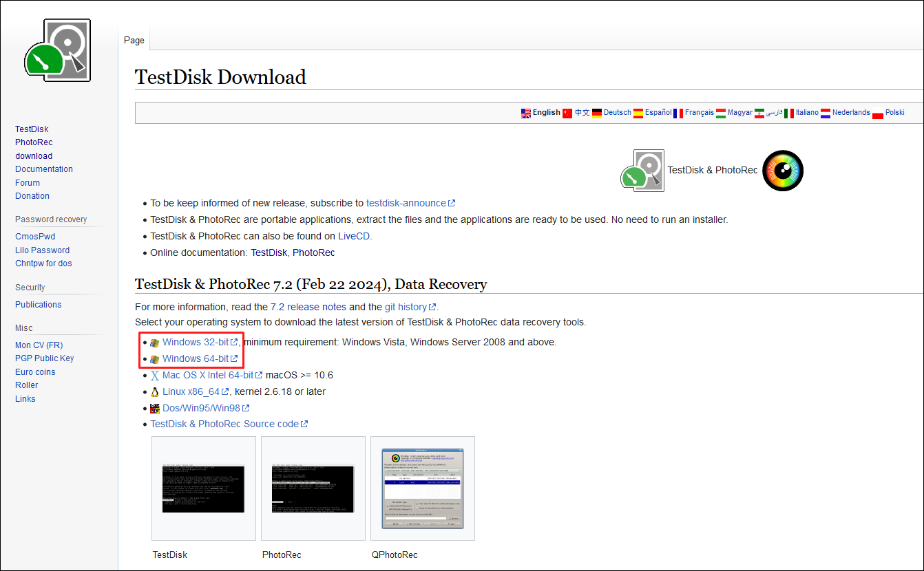Image resolution: width=924 pixels, height=571 pixels.
Task: Click the Italian flag icon
Action: click(x=789, y=113)
